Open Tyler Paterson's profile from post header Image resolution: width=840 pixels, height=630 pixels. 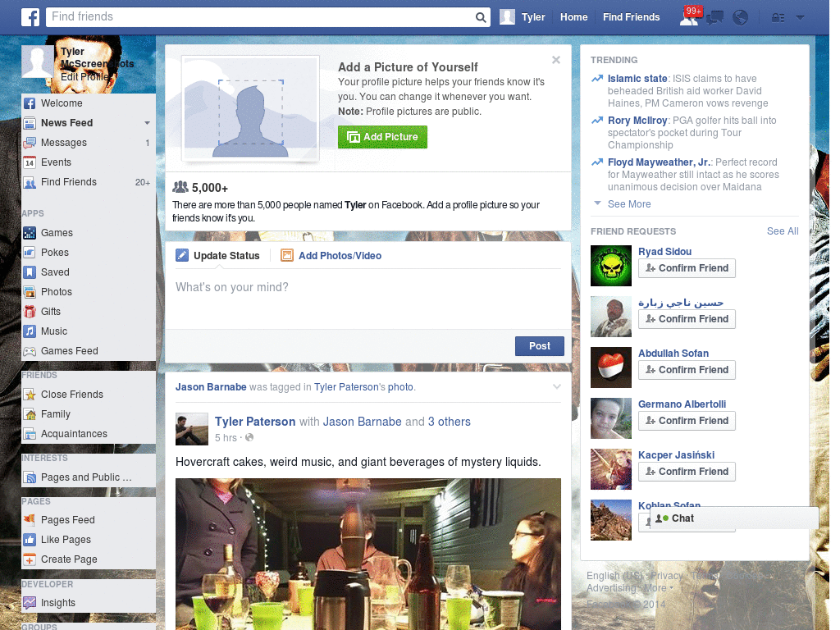[255, 422]
